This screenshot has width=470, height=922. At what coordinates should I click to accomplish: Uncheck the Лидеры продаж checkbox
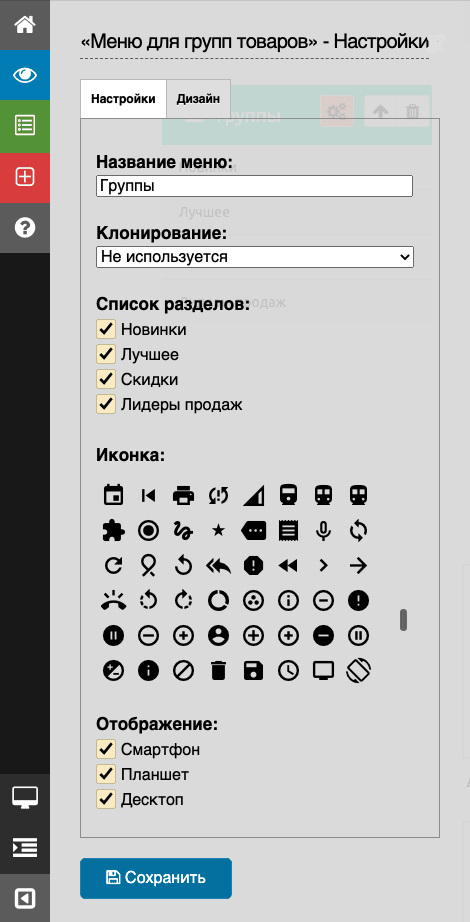tap(106, 405)
